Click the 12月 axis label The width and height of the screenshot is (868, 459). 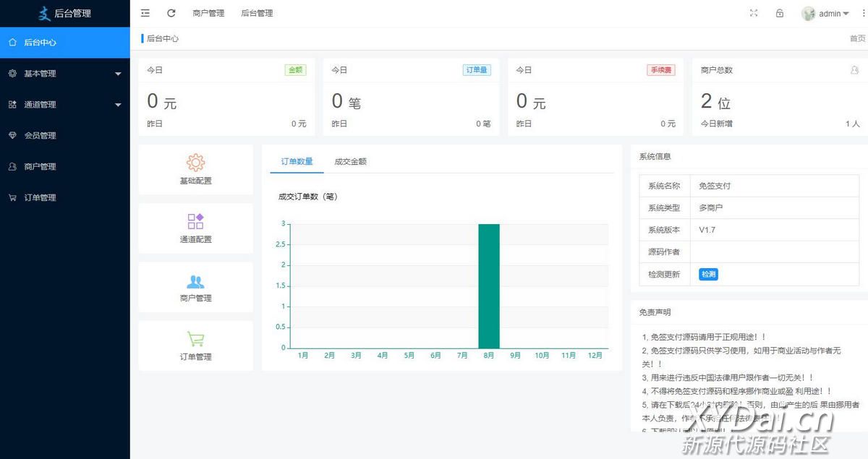[595, 355]
